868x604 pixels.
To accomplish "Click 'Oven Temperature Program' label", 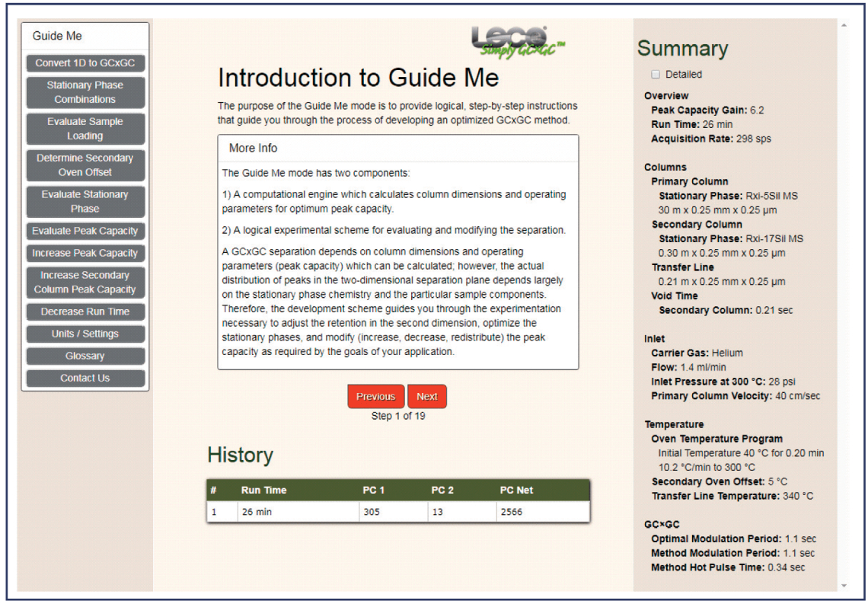I will click(717, 439).
